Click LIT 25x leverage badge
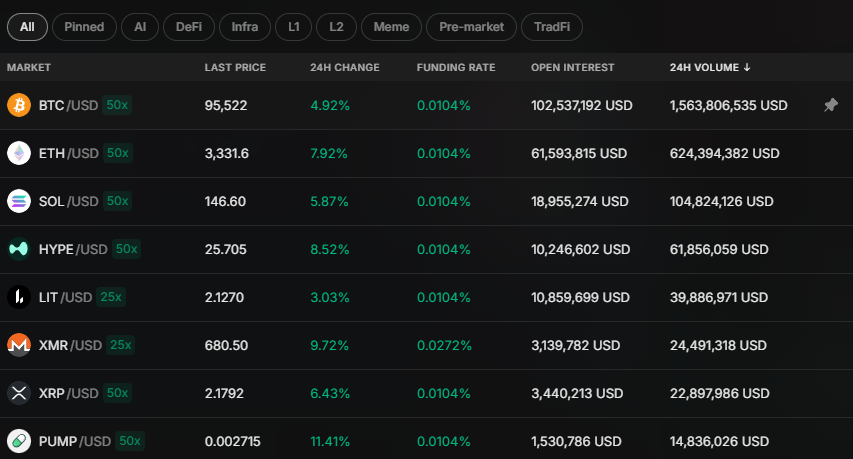 click(x=111, y=297)
